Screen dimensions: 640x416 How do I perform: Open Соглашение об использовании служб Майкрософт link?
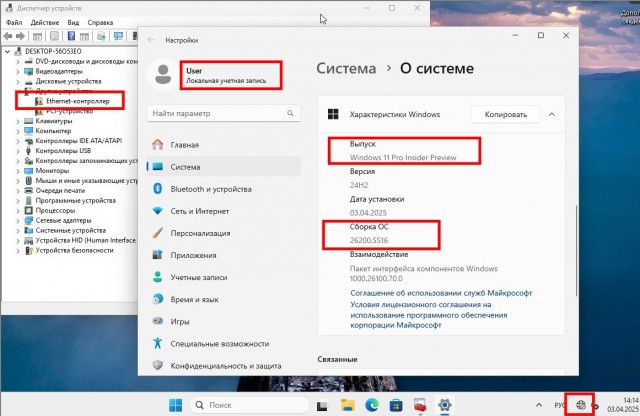coord(441,293)
